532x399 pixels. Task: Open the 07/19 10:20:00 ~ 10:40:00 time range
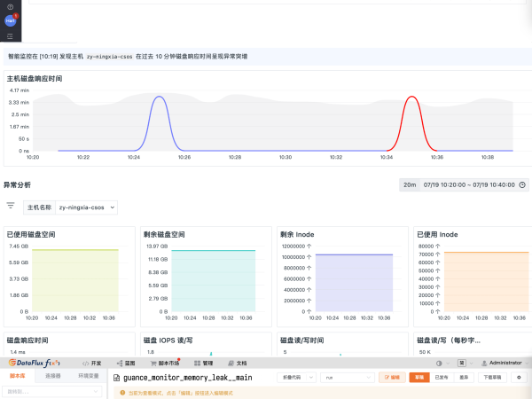469,185
